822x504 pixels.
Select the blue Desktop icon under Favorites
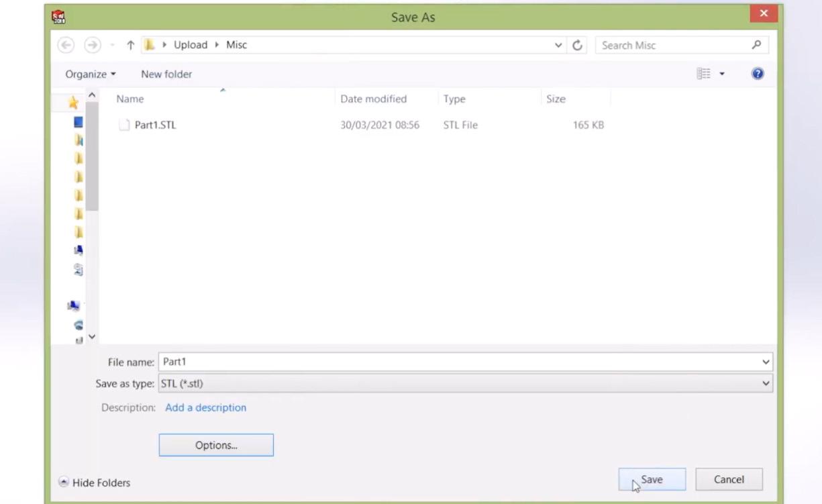[x=79, y=122]
